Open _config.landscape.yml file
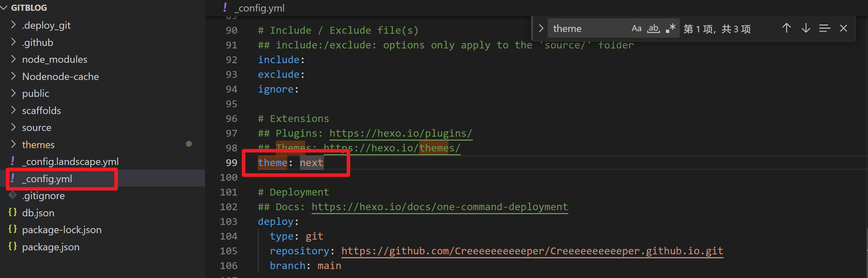Viewport: 868px width, 278px height. pos(70,162)
